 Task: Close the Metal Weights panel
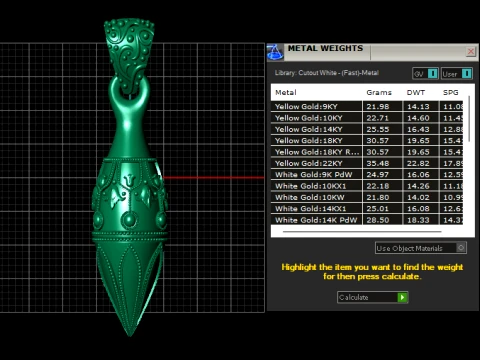click(471, 51)
